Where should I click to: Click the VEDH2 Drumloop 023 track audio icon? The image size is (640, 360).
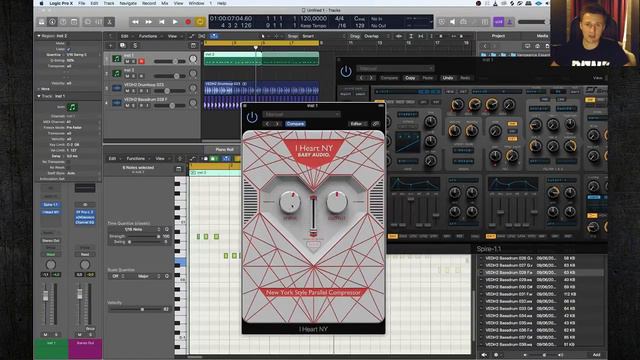pyautogui.click(x=117, y=88)
